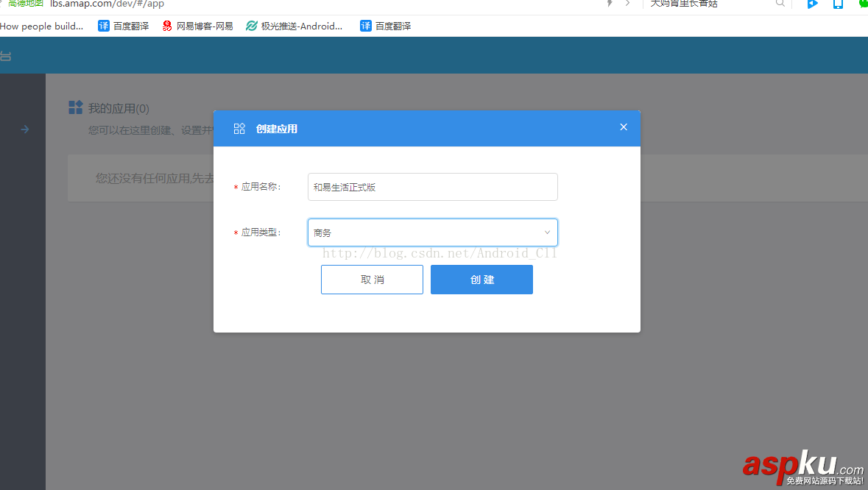
Task: Open first 百度翻译 bookmark
Action: pyautogui.click(x=124, y=26)
